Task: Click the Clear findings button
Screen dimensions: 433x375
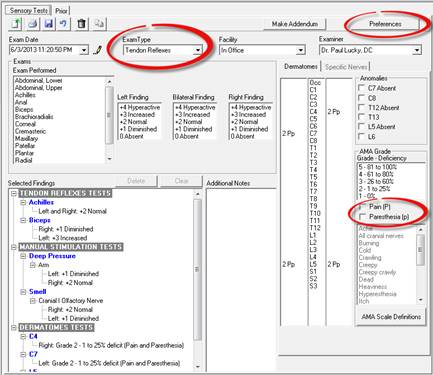Action: (x=181, y=181)
